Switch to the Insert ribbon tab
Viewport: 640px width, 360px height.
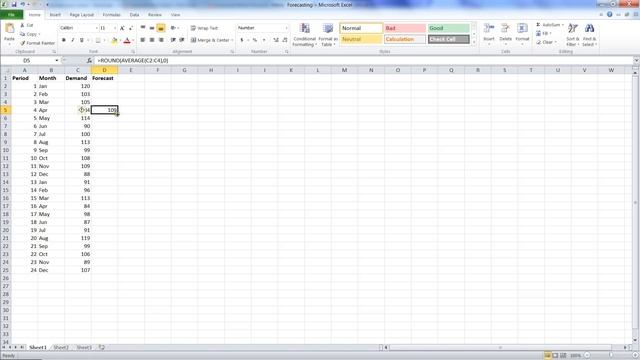point(55,15)
